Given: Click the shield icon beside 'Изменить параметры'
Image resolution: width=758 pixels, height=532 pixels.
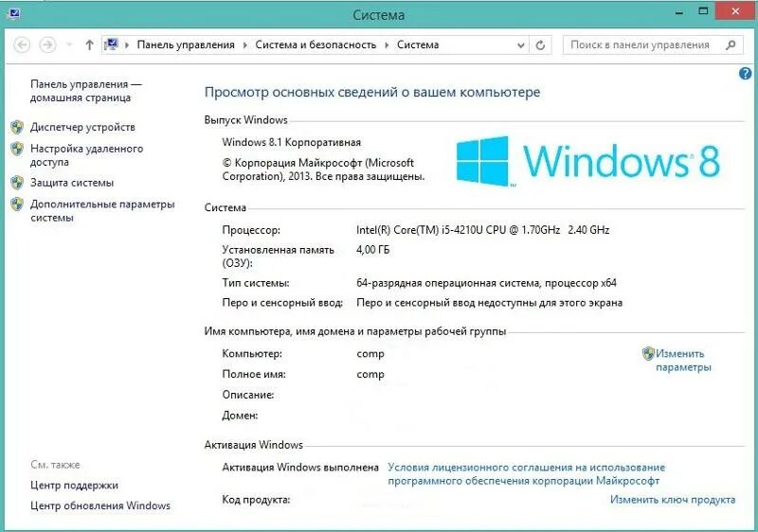Looking at the screenshot, I should (x=648, y=353).
